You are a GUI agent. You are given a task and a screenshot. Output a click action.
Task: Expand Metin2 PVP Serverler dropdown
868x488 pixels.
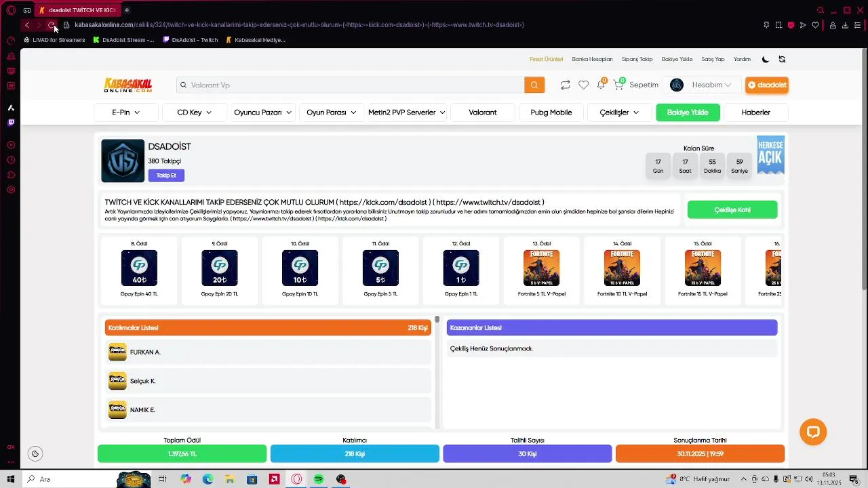click(x=406, y=113)
